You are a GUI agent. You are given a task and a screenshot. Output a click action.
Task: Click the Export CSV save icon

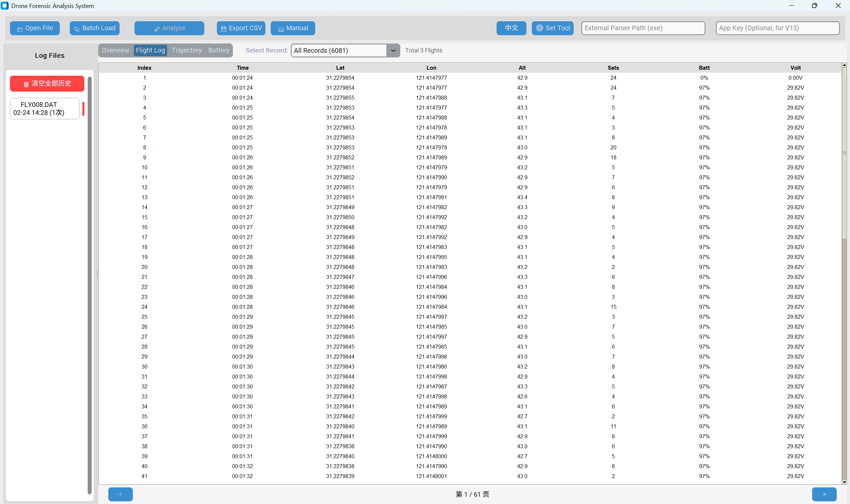(x=223, y=29)
